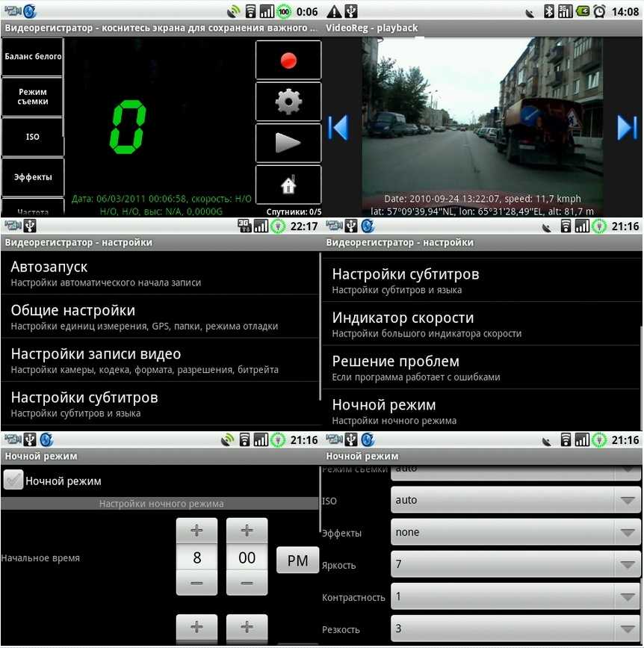Image resolution: width=644 pixels, height=648 pixels.
Task: Open the Контрастность dropdown showing 1
Action: pyautogui.click(x=515, y=596)
